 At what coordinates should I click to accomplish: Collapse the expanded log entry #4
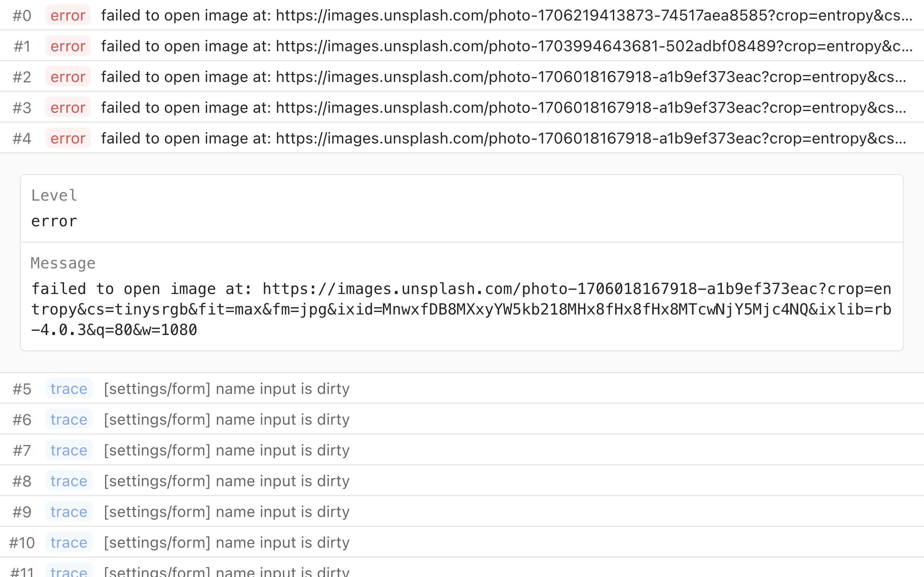[503, 138]
